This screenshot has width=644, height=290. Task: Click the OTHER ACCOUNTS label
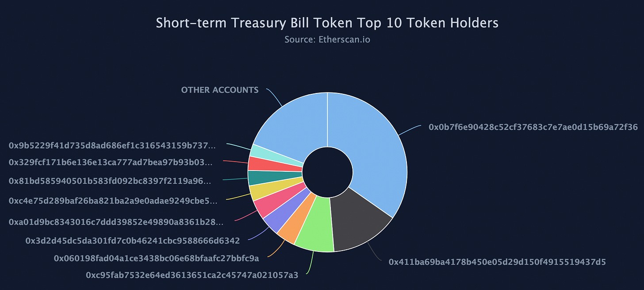coord(220,90)
